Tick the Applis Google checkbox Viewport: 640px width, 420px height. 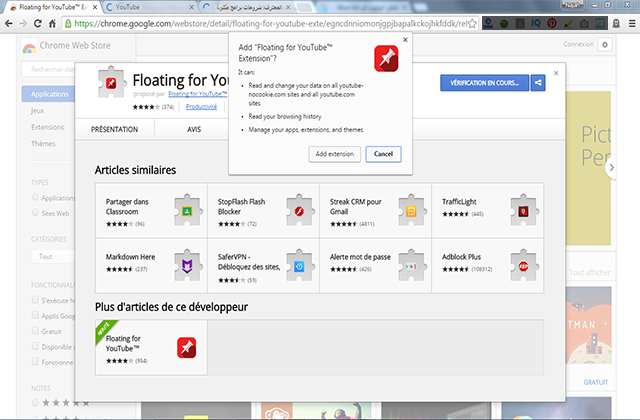[x=35, y=315]
